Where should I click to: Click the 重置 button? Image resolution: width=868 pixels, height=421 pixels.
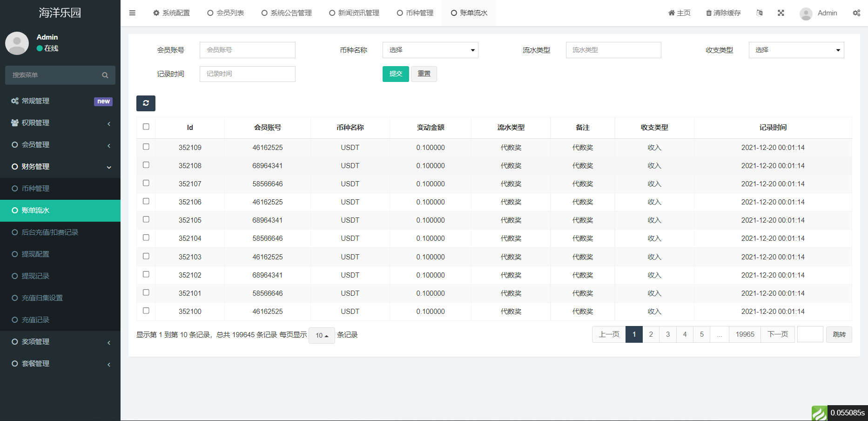point(424,74)
